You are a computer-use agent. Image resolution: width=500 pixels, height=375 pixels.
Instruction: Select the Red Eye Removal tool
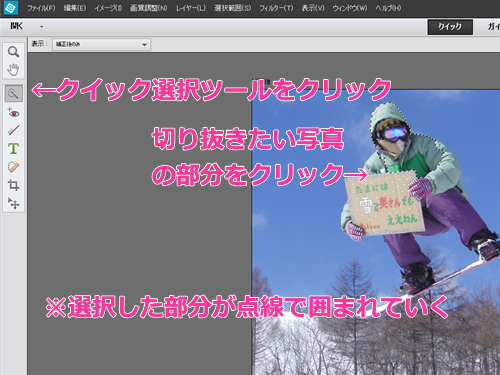click(x=13, y=112)
